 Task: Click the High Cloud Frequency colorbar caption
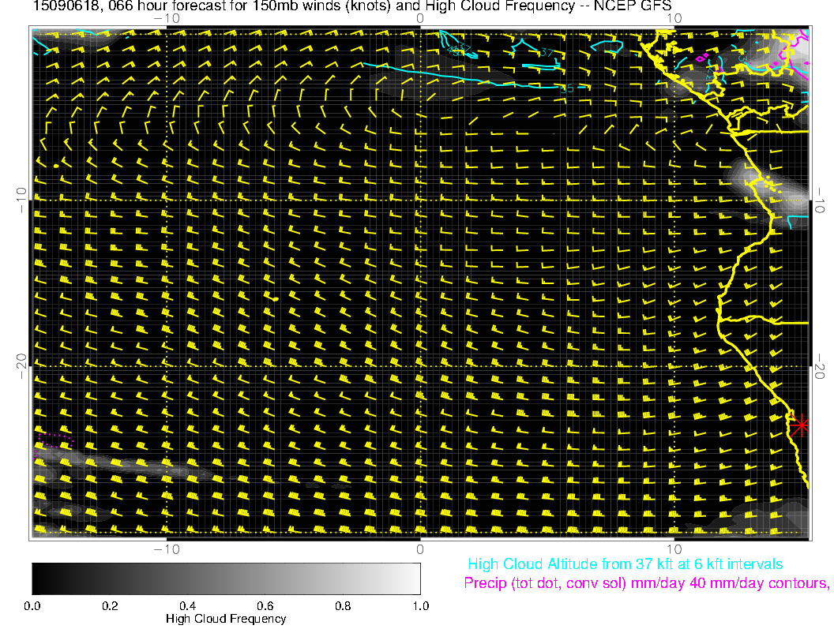[x=226, y=619]
